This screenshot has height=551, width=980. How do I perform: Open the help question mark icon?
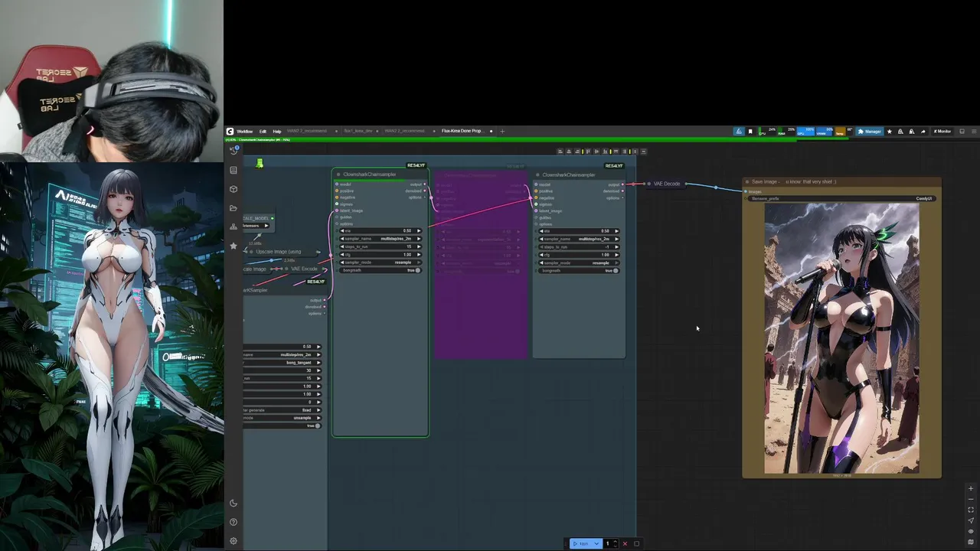[x=234, y=522]
